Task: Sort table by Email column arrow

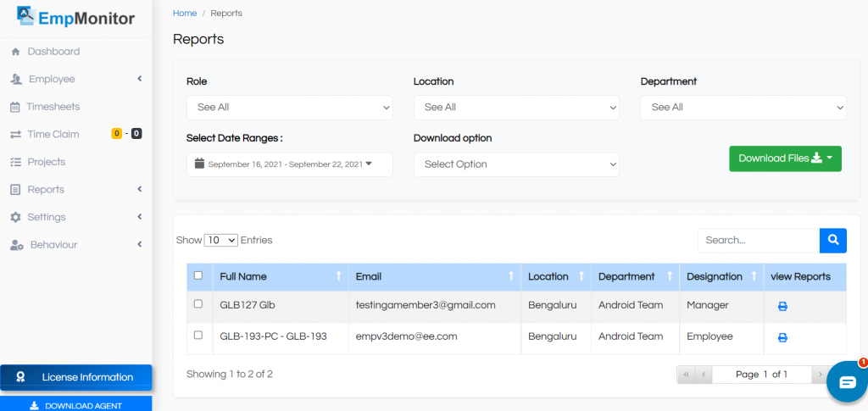Action: click(x=511, y=276)
